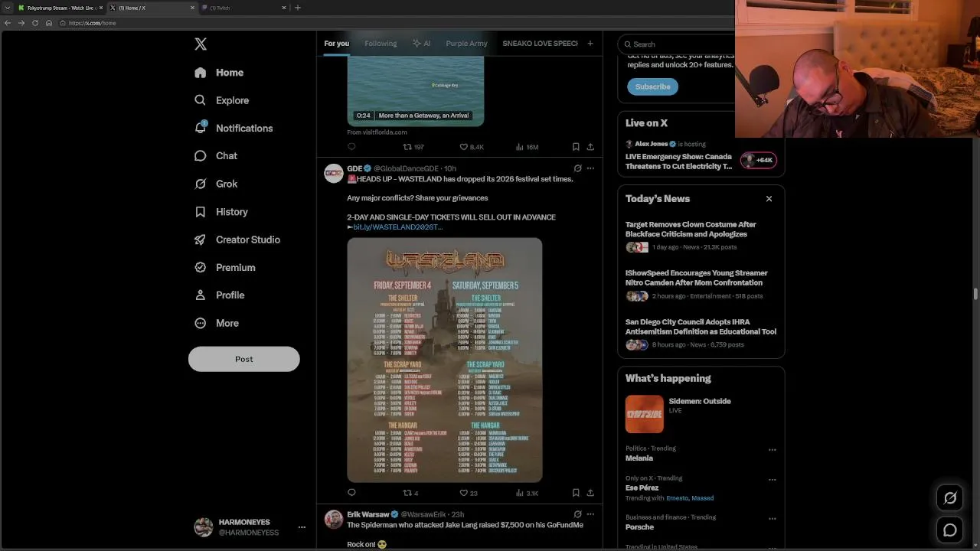Click the Post button
980x551 pixels.
point(244,359)
